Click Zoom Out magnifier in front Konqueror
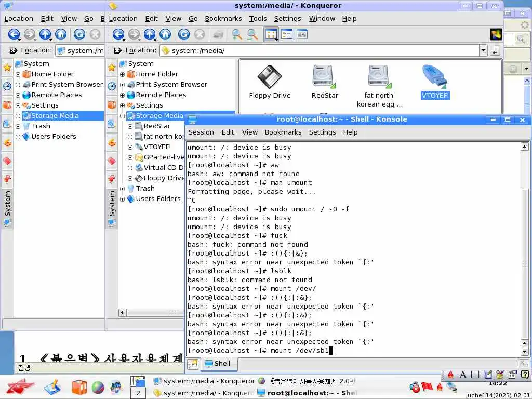This screenshot has width=532, height=399. coord(252,34)
